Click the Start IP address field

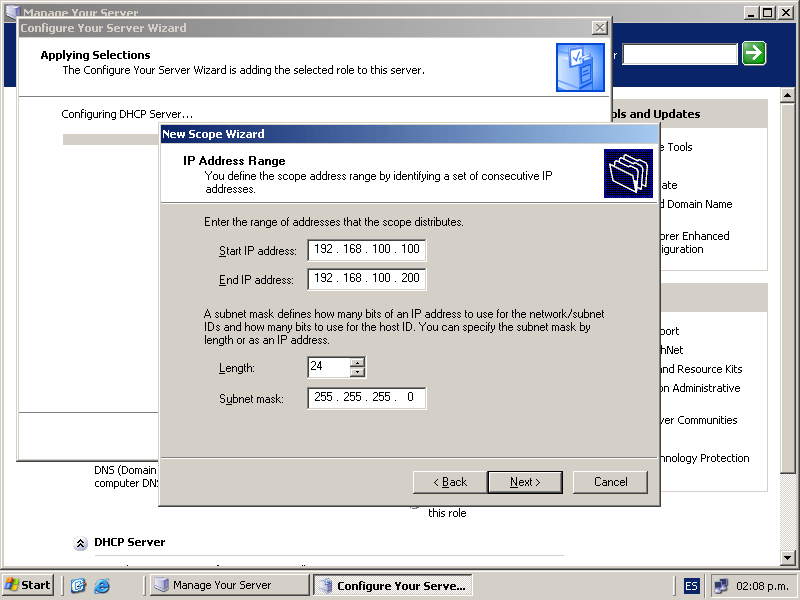click(x=366, y=249)
